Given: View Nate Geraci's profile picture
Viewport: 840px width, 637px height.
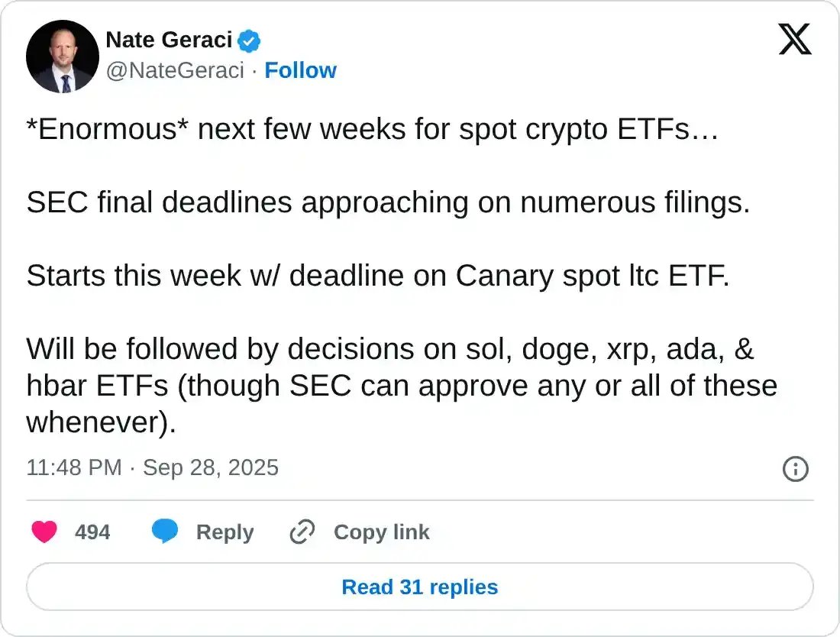Looking at the screenshot, I should point(62,56).
